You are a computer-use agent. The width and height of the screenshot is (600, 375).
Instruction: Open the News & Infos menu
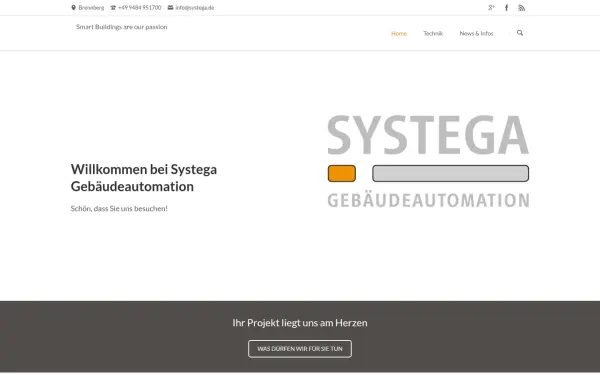[x=476, y=34]
